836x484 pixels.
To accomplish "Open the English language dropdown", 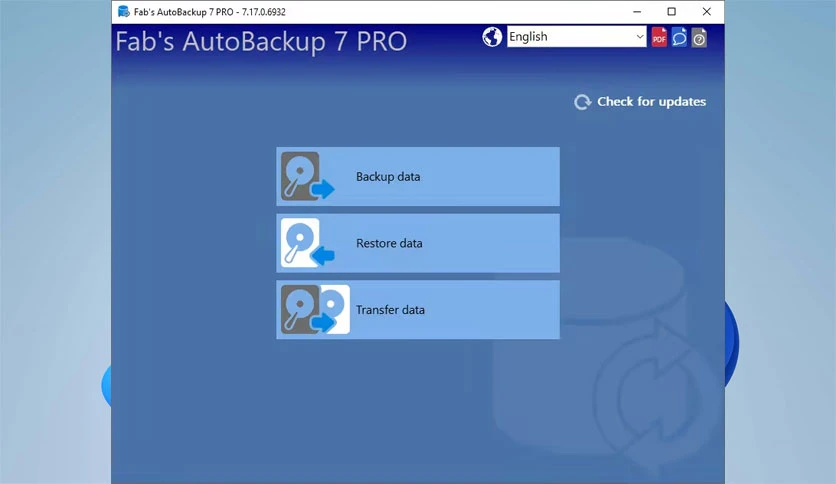I will [x=576, y=37].
